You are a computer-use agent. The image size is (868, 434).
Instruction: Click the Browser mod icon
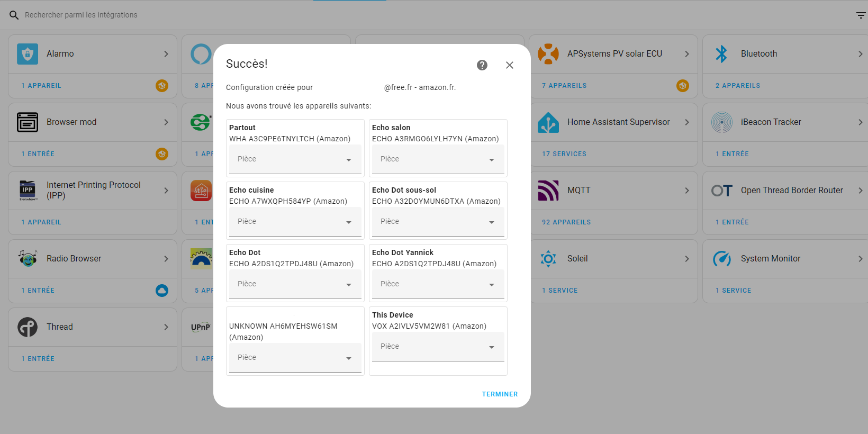pyautogui.click(x=28, y=122)
